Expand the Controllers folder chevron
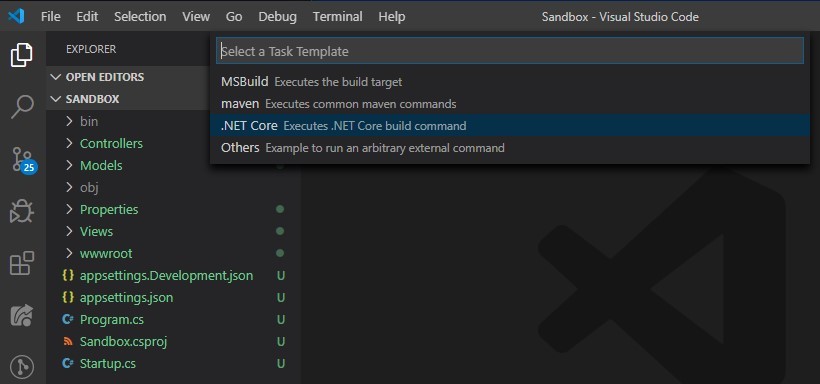This screenshot has width=820, height=384. click(x=69, y=143)
